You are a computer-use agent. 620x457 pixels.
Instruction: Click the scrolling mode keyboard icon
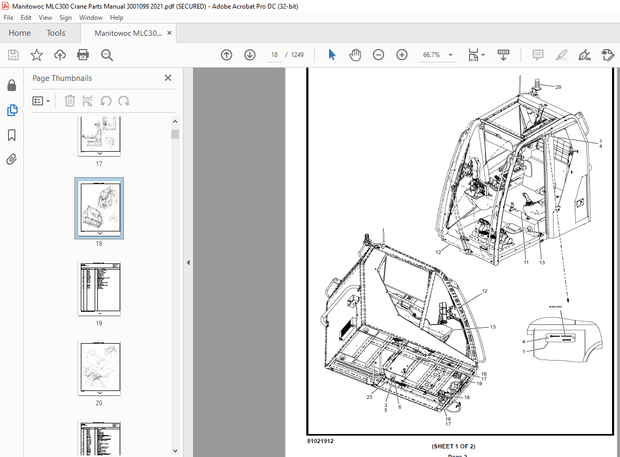[x=503, y=55]
